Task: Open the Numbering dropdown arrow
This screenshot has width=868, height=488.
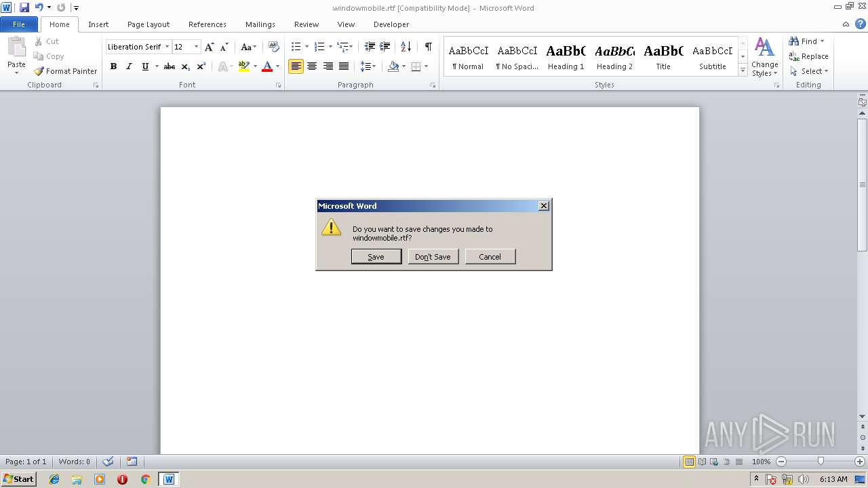Action: point(330,47)
